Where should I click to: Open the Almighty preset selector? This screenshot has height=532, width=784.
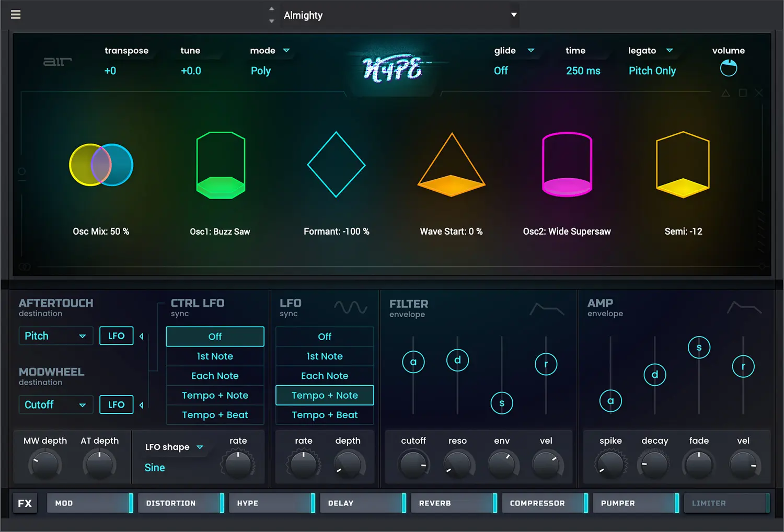pyautogui.click(x=400, y=15)
